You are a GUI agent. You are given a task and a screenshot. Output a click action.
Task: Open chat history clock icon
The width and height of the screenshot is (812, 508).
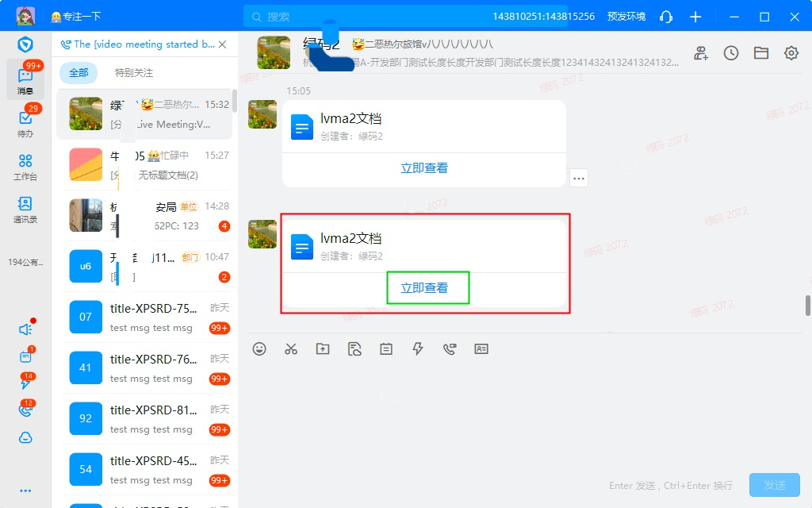tap(731, 53)
